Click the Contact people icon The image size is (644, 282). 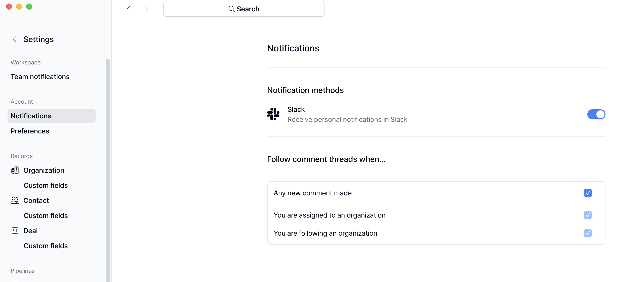point(15,200)
